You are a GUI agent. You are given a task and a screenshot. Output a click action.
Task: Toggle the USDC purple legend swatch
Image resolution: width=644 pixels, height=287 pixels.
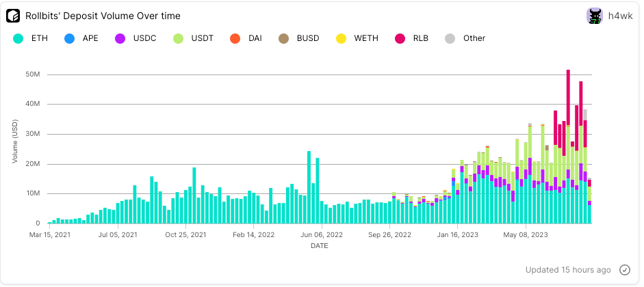pos(120,38)
